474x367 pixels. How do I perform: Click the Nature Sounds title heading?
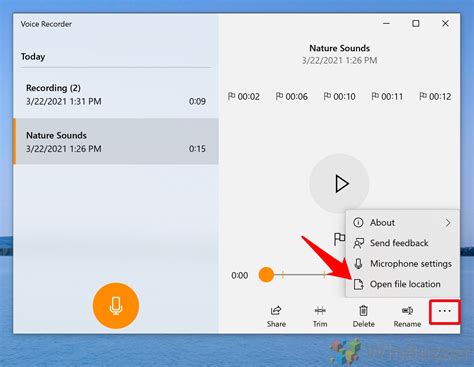click(x=339, y=48)
